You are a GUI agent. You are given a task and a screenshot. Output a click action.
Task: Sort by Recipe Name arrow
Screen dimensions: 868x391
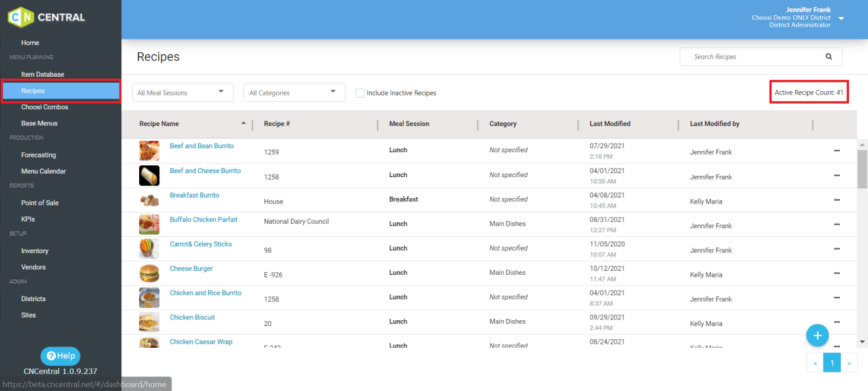[x=243, y=123]
